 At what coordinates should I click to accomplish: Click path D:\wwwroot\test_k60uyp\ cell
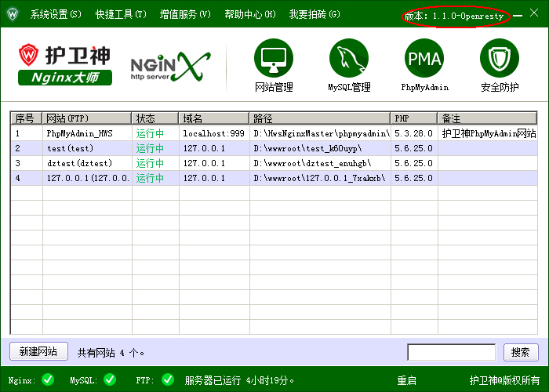click(320, 148)
